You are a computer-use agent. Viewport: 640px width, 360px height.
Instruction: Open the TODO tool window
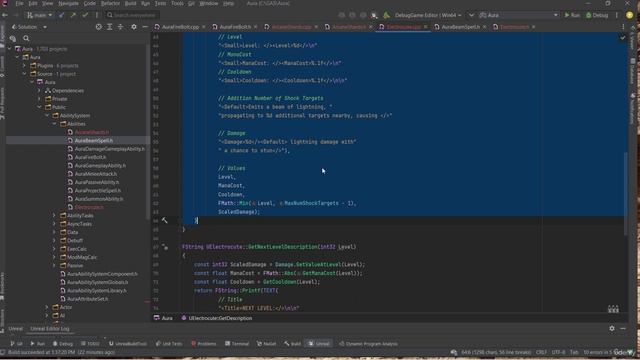90,344
